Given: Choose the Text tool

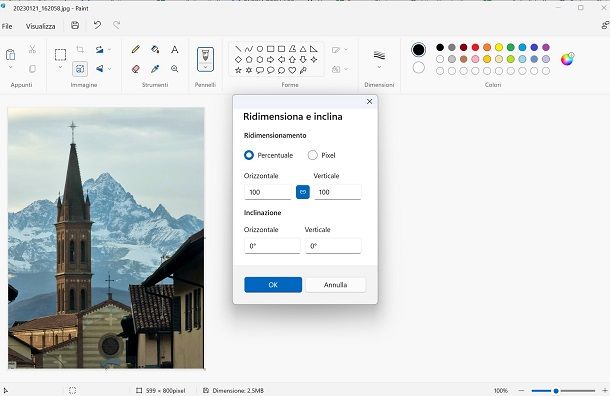Looking at the screenshot, I should pyautogui.click(x=175, y=49).
